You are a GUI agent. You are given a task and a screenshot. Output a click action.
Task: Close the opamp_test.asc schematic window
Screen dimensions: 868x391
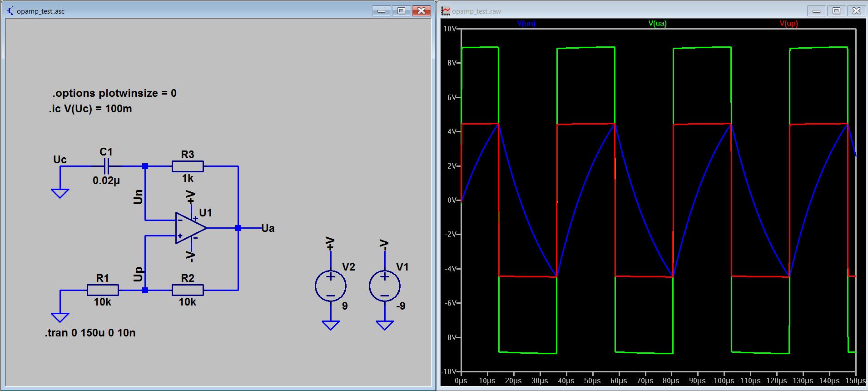coord(422,11)
